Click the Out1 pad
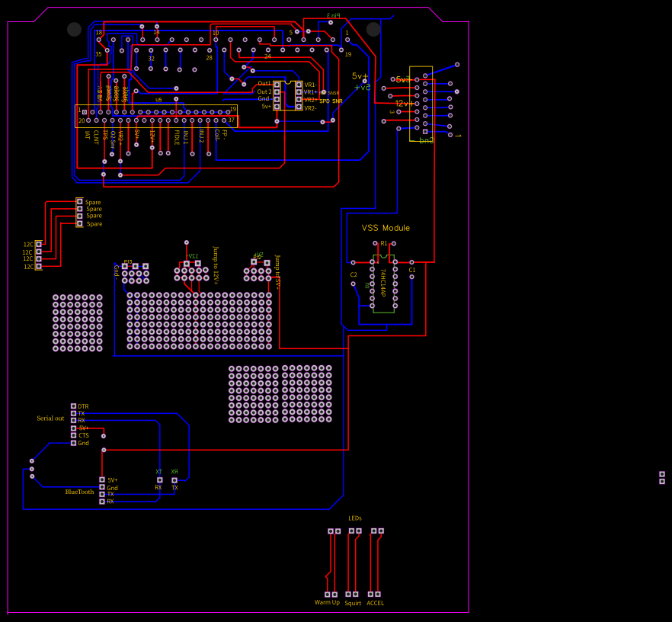This screenshot has width=672, height=622. click(x=277, y=84)
